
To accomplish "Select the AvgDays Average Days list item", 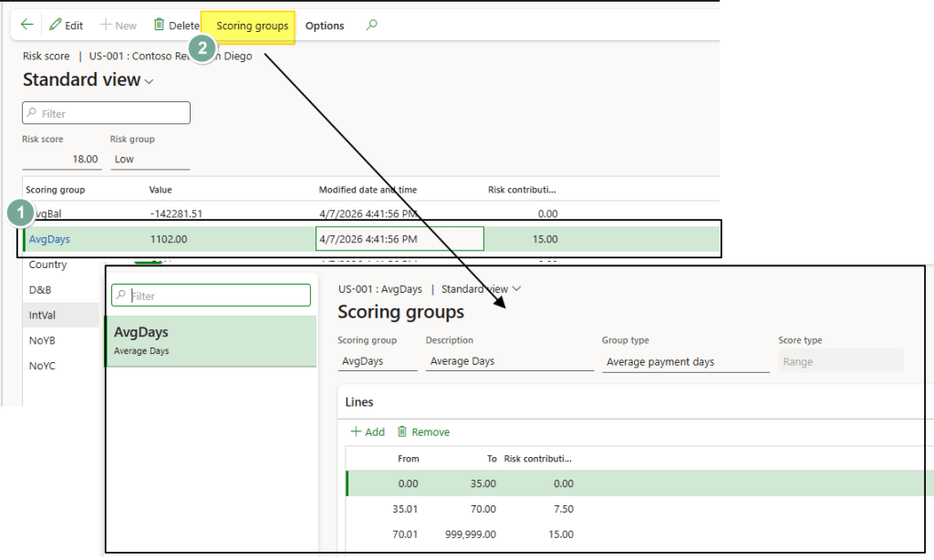I will click(211, 341).
